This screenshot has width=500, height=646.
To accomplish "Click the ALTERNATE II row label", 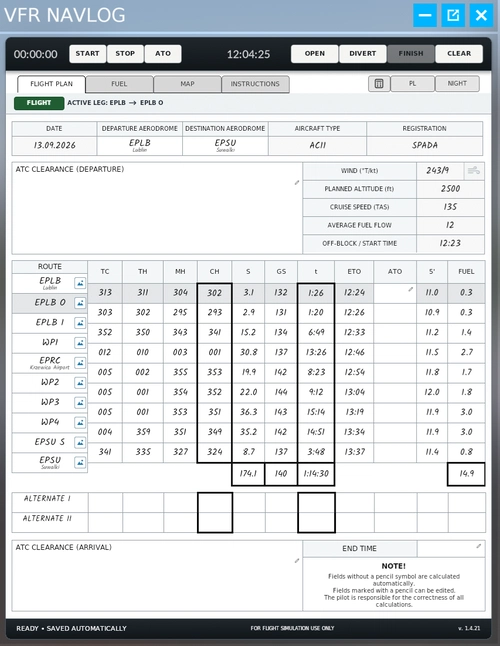I will 47,518.
